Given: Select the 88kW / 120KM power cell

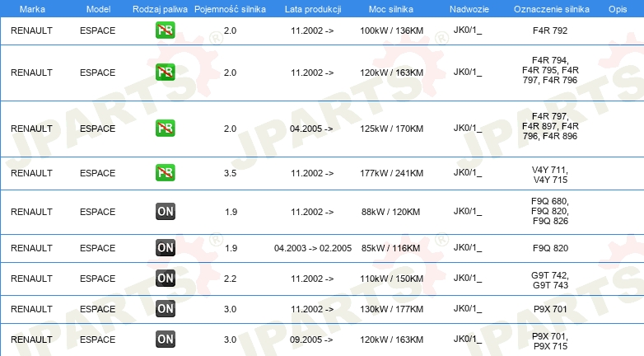Looking at the screenshot, I should click(x=390, y=212).
